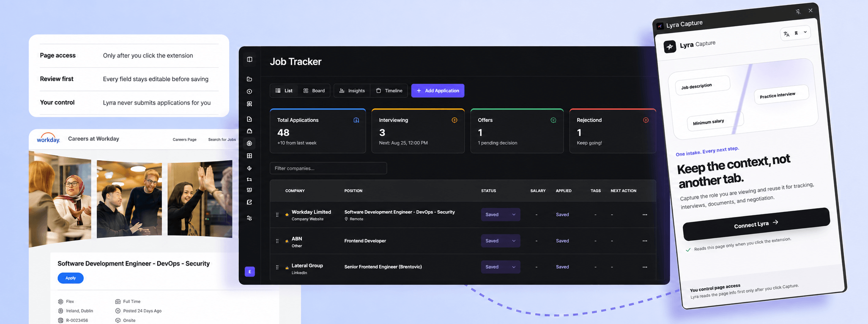
Task: Open the Insights tab
Action: point(352,91)
